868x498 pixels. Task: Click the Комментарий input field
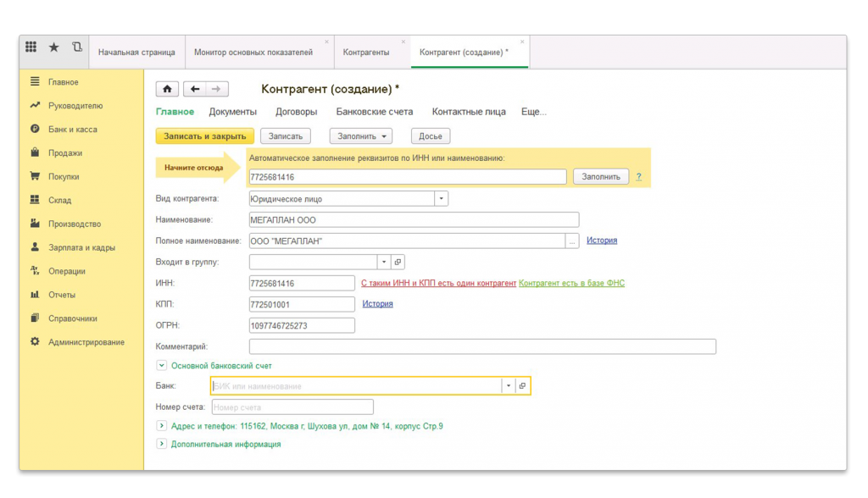click(x=482, y=346)
